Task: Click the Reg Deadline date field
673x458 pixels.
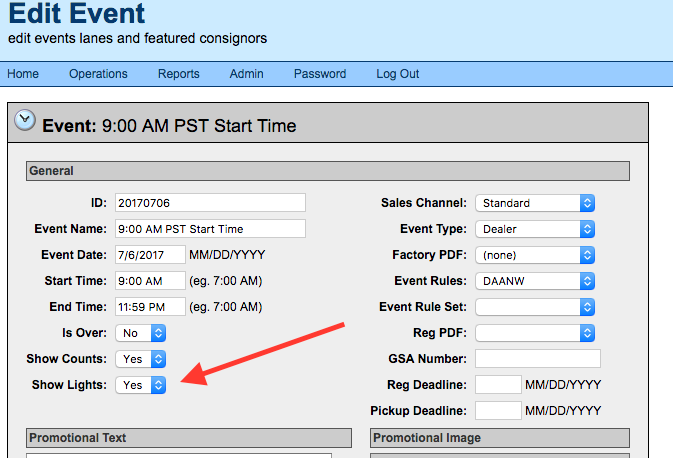Action: coord(498,385)
